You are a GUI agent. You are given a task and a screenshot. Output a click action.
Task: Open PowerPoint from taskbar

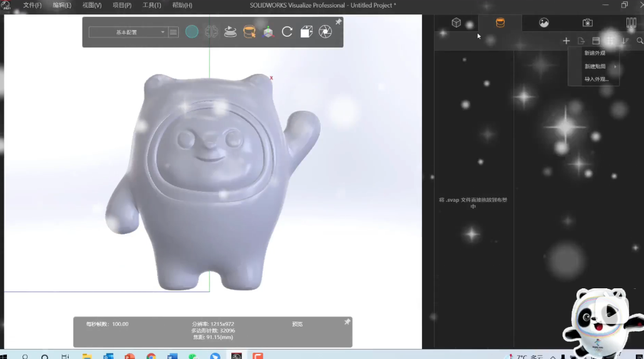(129, 356)
